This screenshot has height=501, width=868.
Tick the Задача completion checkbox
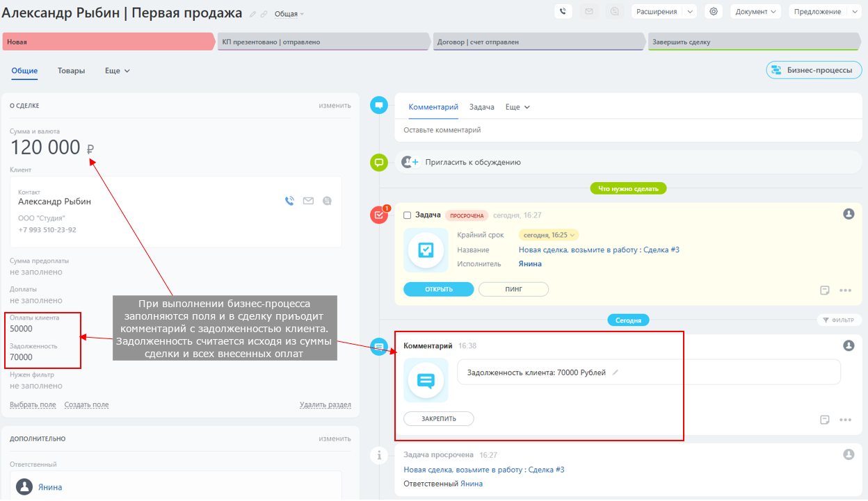tap(408, 215)
